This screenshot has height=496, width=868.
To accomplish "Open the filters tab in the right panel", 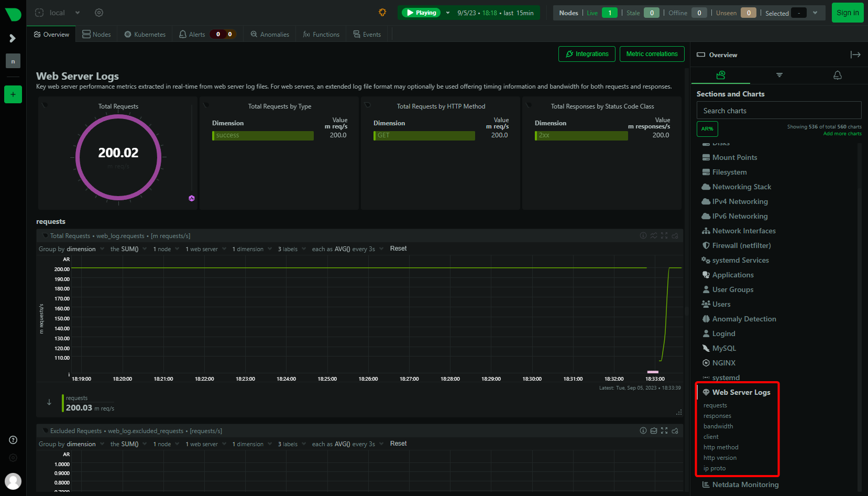I will click(779, 75).
